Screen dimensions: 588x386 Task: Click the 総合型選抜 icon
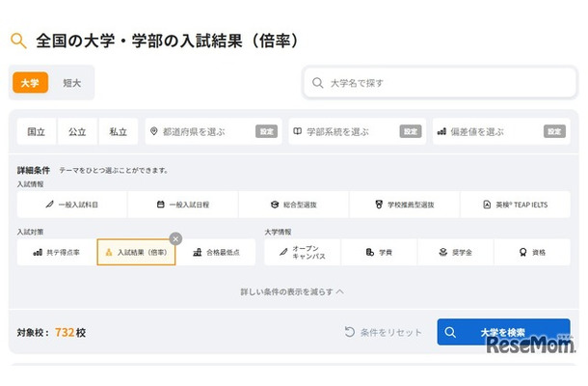click(x=275, y=205)
